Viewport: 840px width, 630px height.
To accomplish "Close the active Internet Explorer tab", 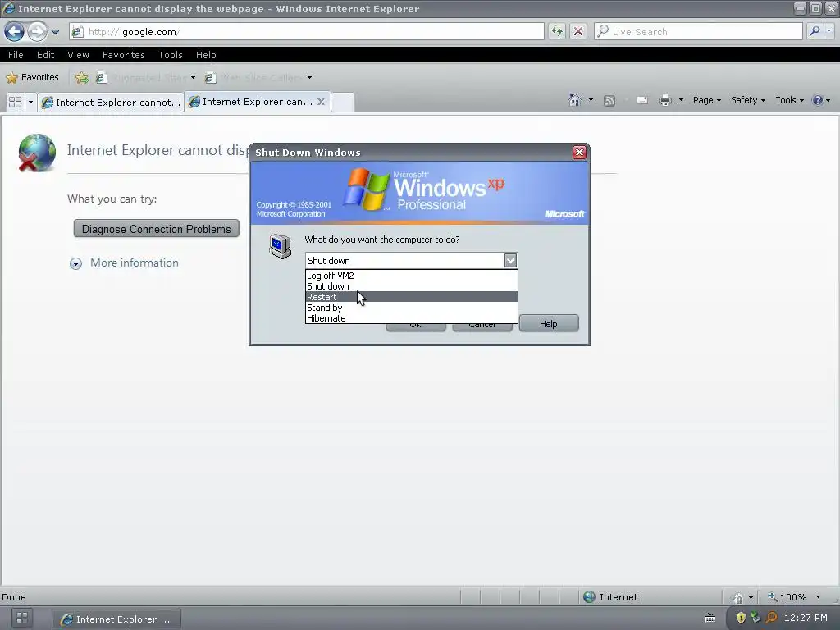I will coord(321,101).
